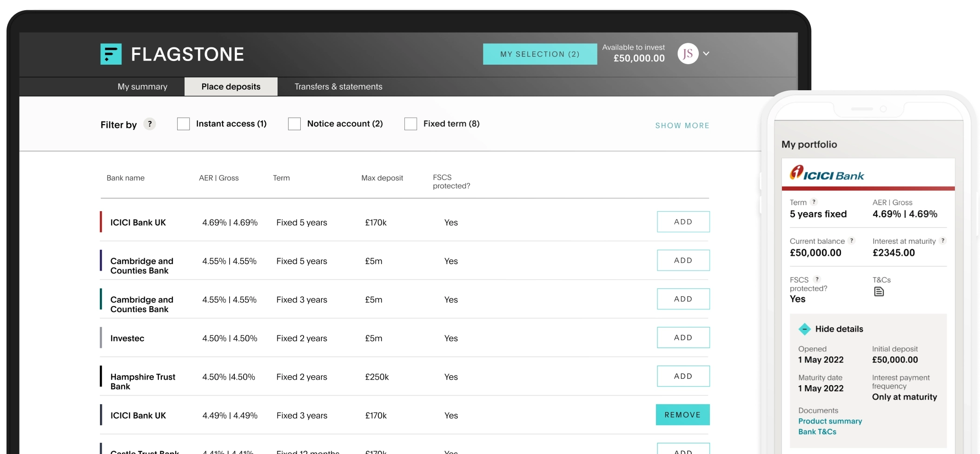The image size is (980, 454).
Task: Open the T&Cs document icon
Action: pyautogui.click(x=879, y=292)
